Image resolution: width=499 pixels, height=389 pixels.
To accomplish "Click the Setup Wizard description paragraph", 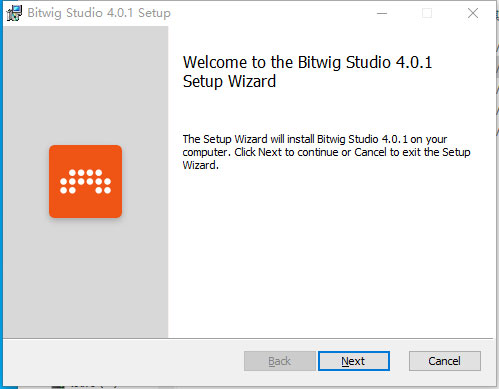I will tap(326, 152).
